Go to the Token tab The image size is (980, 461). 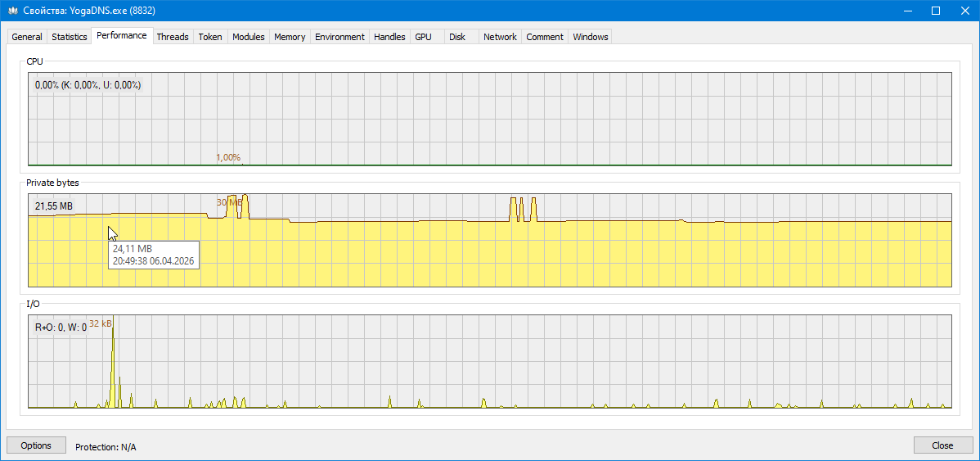click(x=210, y=37)
